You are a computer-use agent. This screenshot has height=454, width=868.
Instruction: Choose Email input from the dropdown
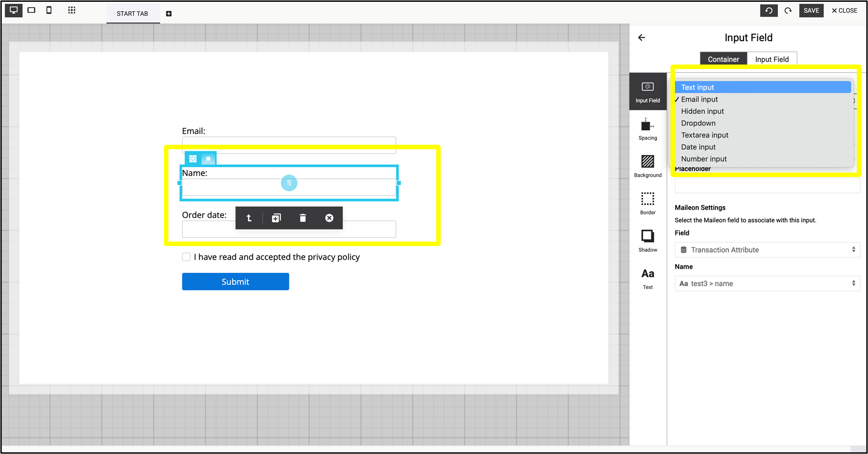point(763,99)
